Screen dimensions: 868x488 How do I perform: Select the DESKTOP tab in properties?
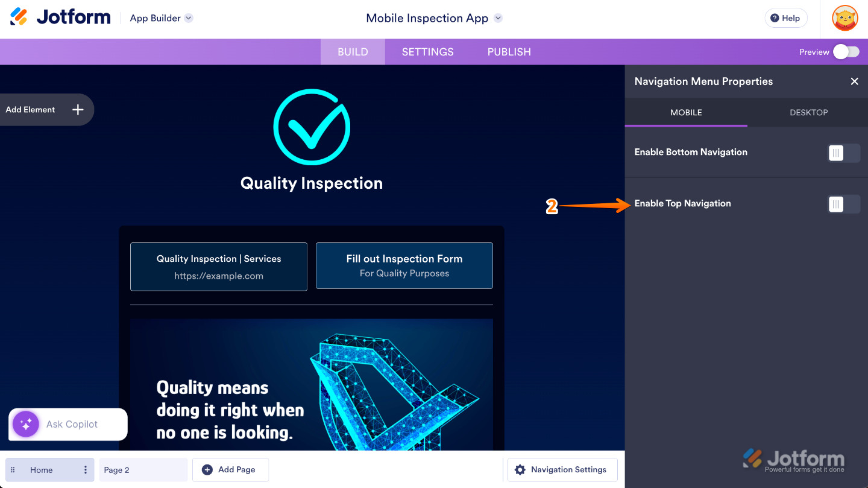(808, 112)
